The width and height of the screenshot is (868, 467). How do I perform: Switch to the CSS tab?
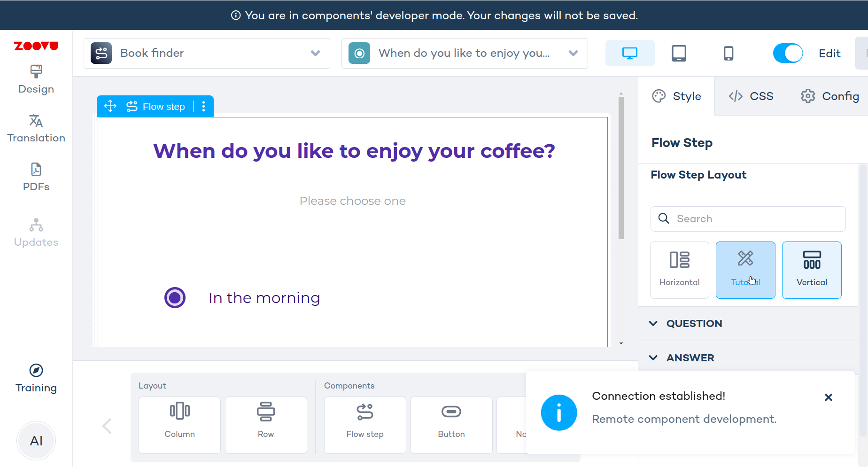point(751,96)
